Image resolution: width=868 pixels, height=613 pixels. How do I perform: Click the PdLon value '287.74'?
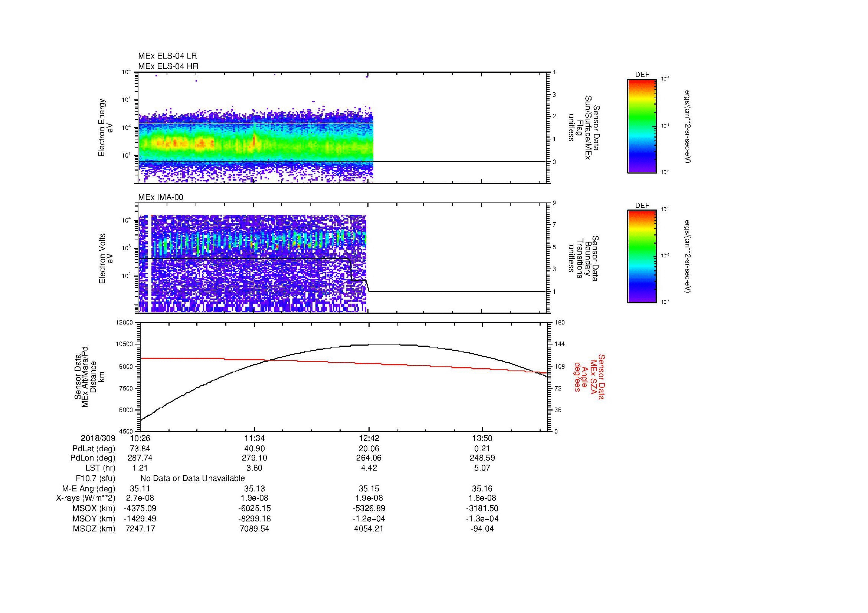pyautogui.click(x=140, y=458)
